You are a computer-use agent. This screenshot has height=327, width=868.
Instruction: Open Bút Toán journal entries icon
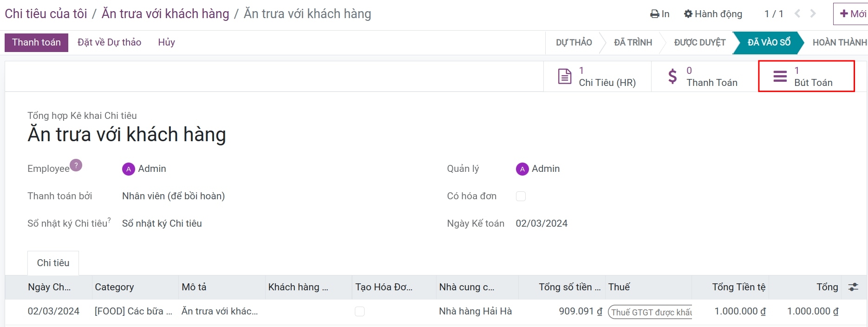tap(780, 76)
